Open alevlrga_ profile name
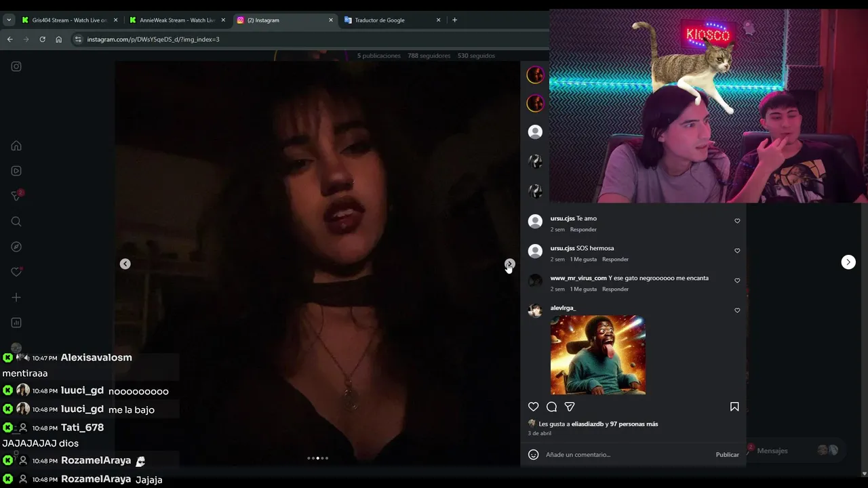Image resolution: width=868 pixels, height=488 pixels. (563, 308)
